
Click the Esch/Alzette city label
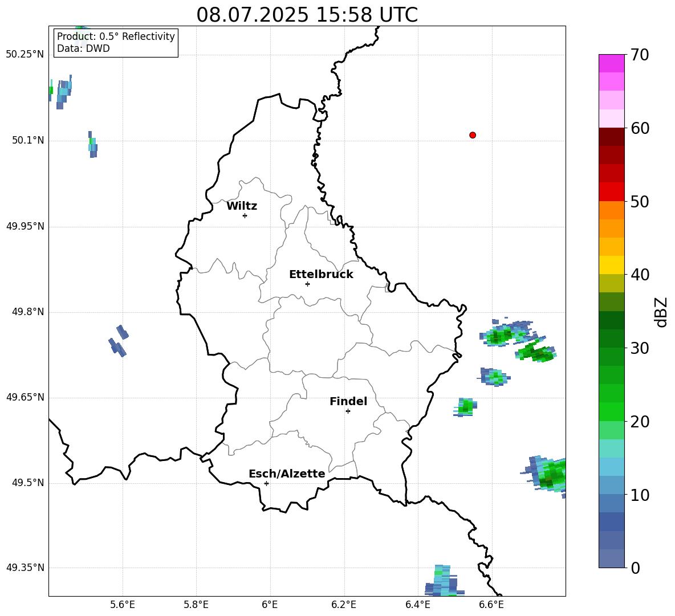coord(287,474)
